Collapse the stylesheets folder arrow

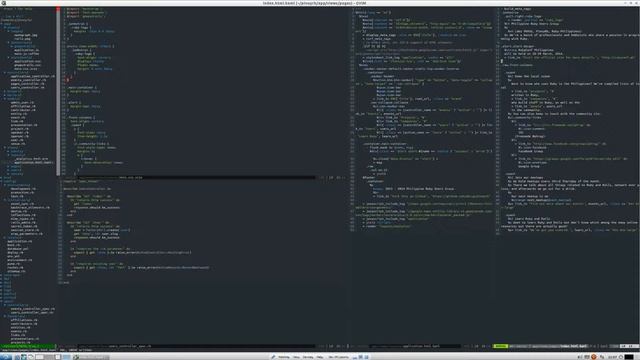point(9,58)
